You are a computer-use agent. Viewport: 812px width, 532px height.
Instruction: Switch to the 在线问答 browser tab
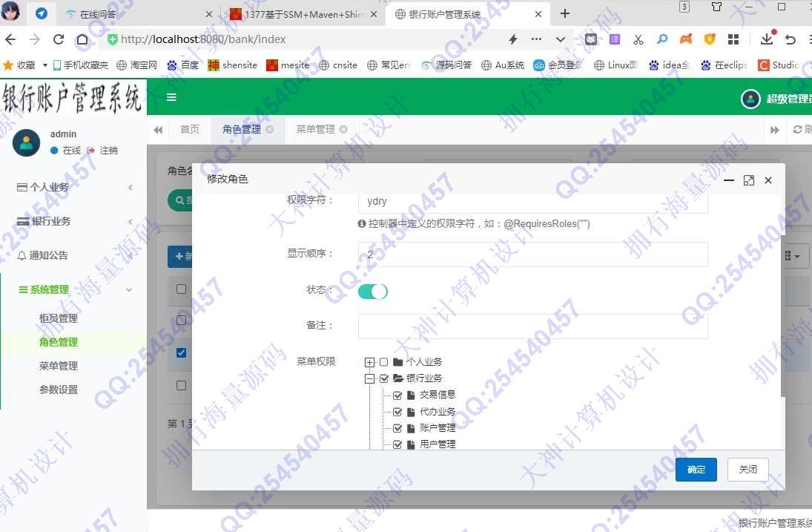(97, 15)
